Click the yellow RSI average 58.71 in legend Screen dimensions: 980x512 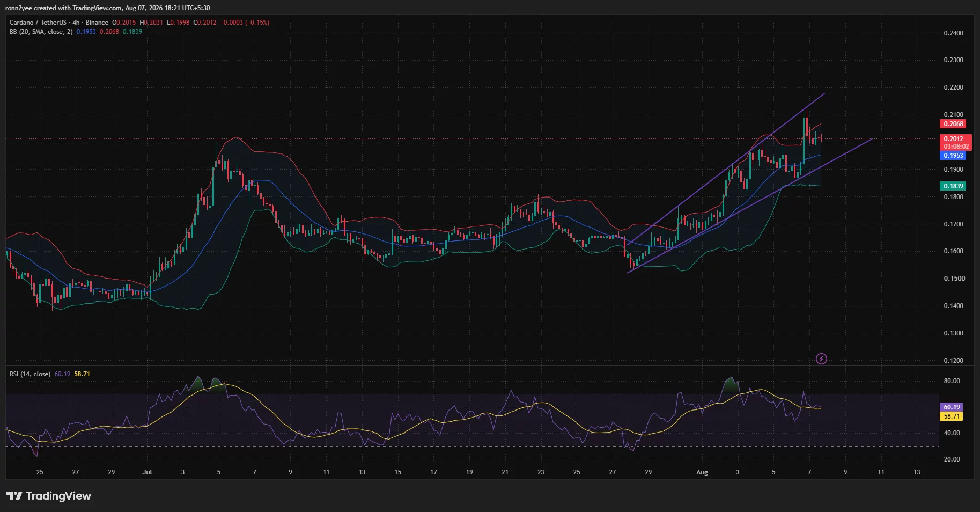pos(82,374)
